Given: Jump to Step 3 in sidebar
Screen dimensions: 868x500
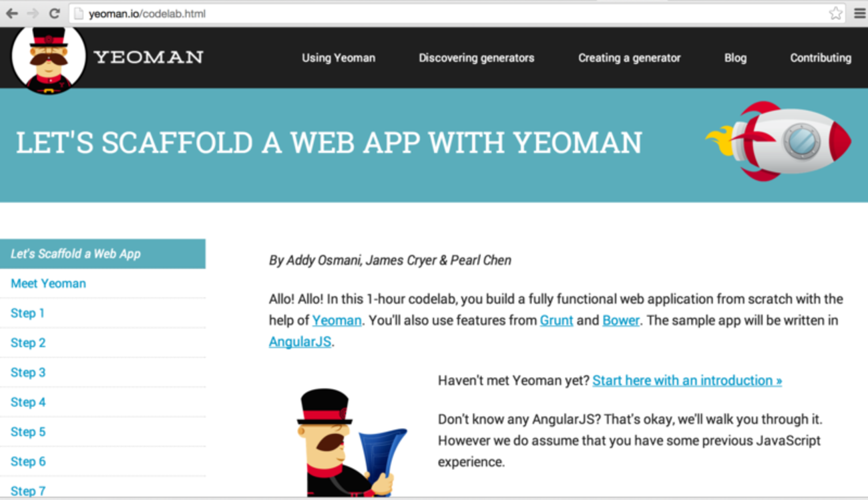Looking at the screenshot, I should (28, 372).
